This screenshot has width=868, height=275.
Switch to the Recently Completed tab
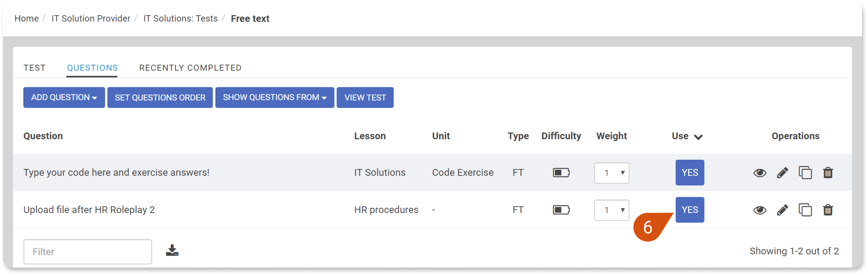point(190,68)
